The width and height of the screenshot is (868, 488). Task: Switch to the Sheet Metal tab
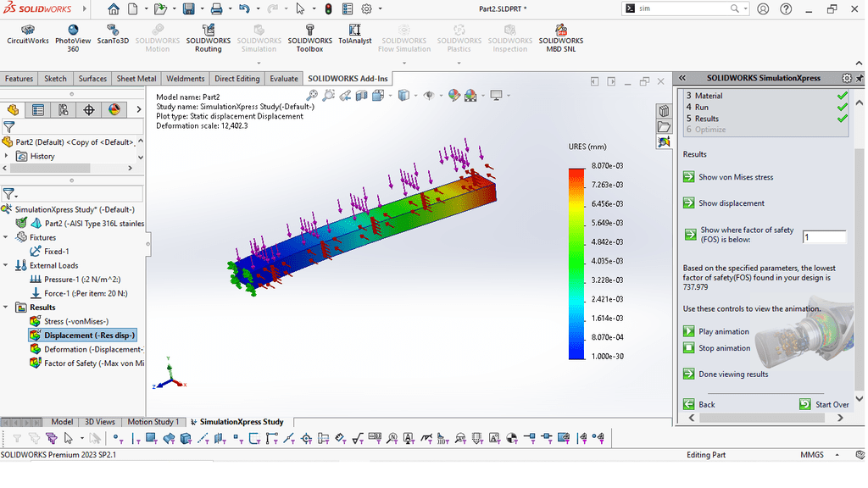click(136, 79)
